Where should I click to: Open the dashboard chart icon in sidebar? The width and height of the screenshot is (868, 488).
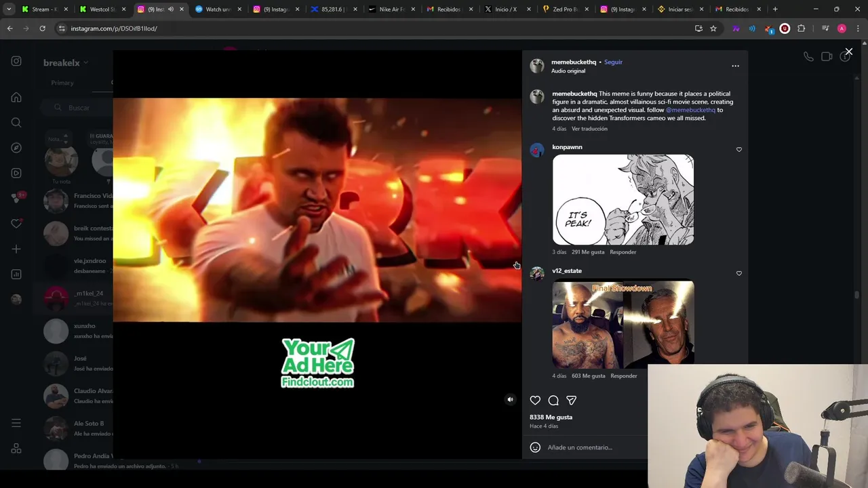tap(16, 274)
